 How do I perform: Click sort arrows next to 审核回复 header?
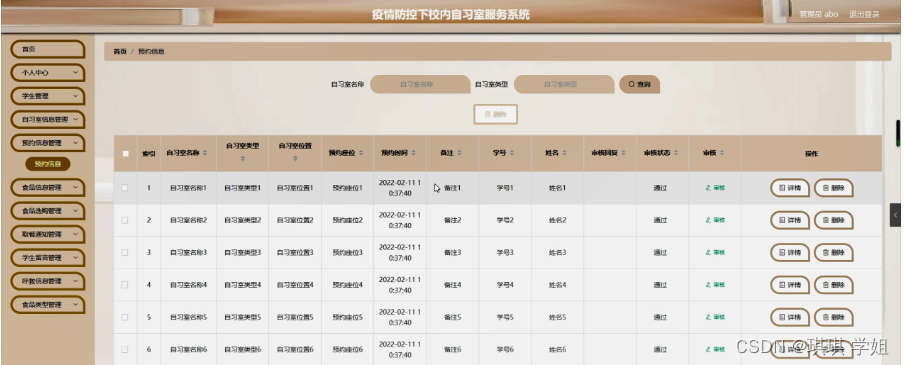pyautogui.click(x=623, y=153)
